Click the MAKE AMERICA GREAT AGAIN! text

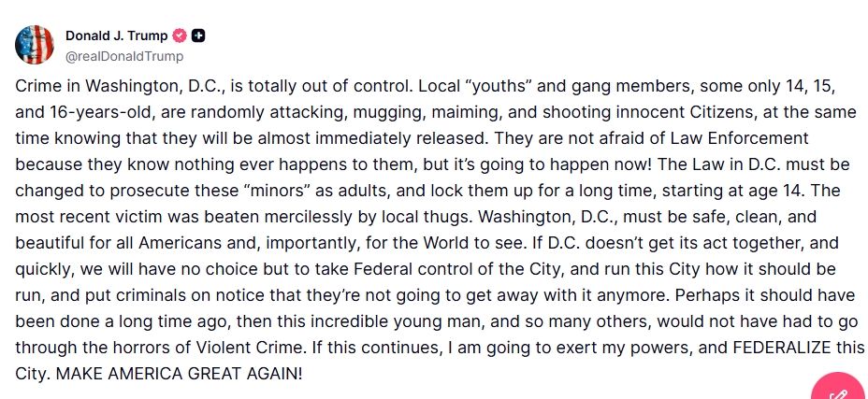click(x=180, y=374)
